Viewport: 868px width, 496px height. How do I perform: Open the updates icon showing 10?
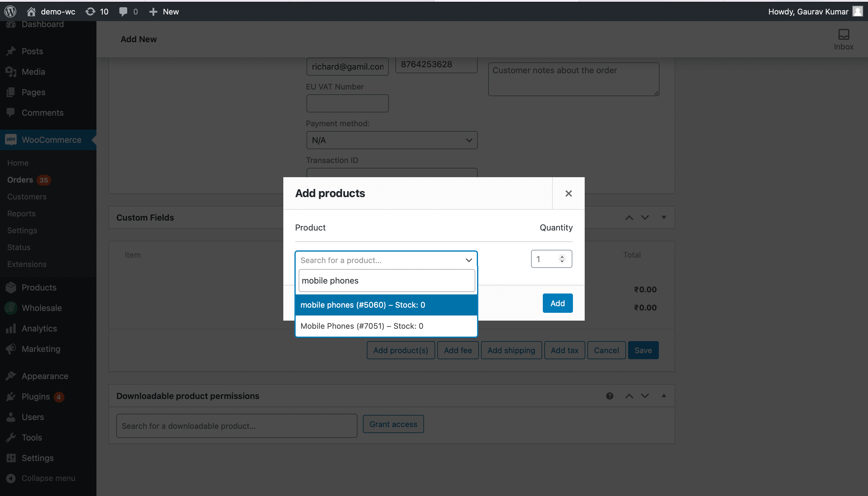tap(90, 11)
